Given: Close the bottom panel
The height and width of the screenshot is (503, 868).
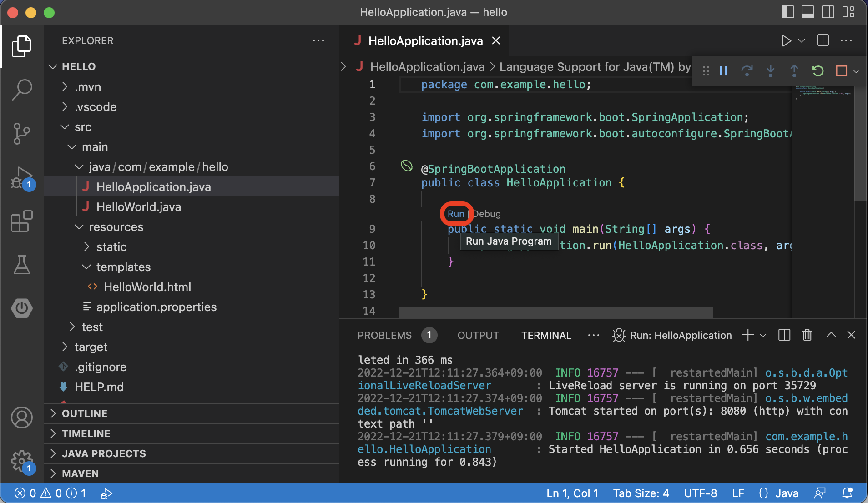Looking at the screenshot, I should pyautogui.click(x=851, y=335).
